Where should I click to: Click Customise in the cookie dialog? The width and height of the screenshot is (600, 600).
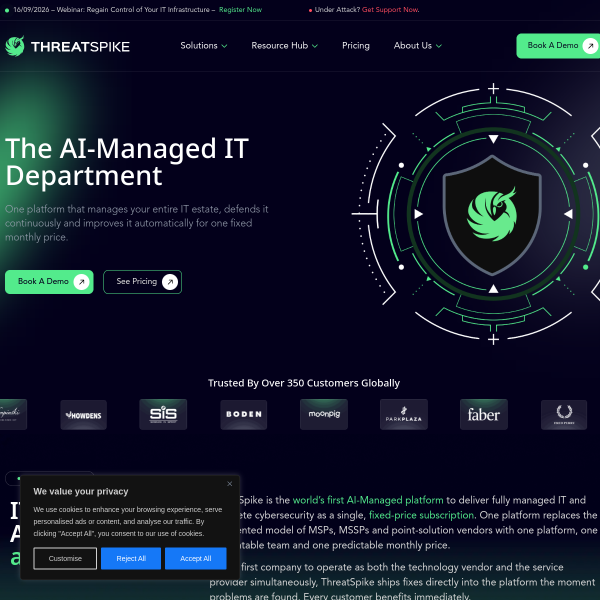coord(65,558)
